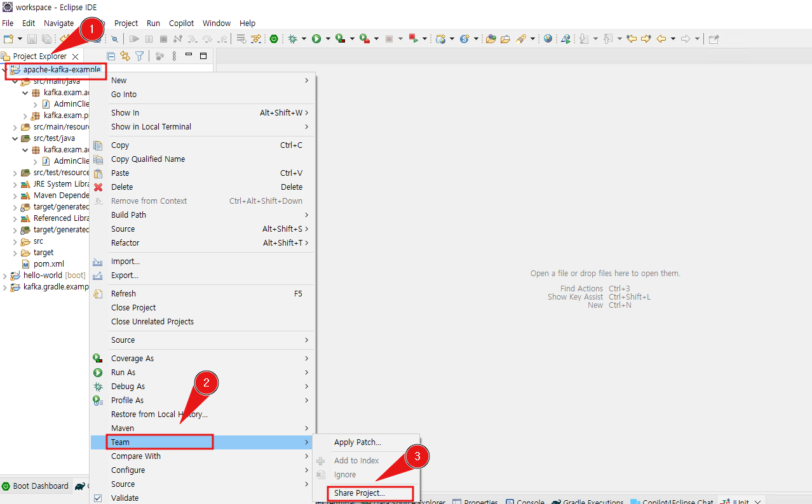Choose Delete in context menu
Image resolution: width=812 pixels, height=504 pixels.
tap(202, 187)
